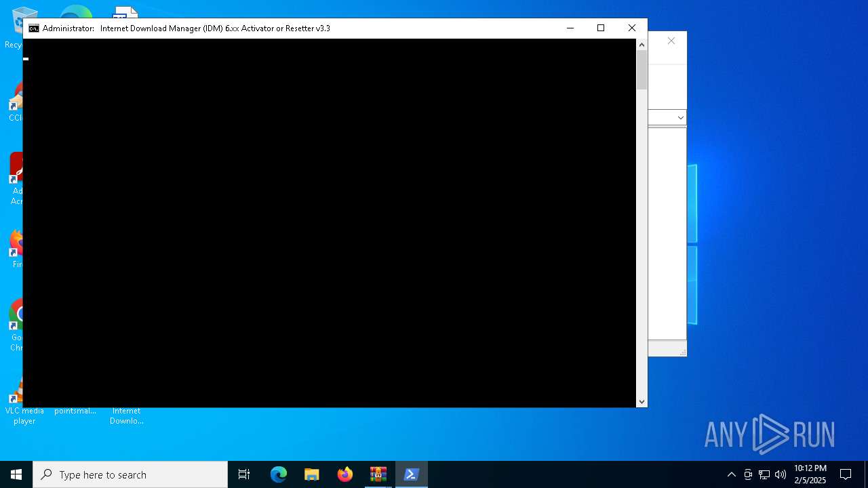
Task: Switch to the PowerShell taskbar window
Action: pos(411,474)
